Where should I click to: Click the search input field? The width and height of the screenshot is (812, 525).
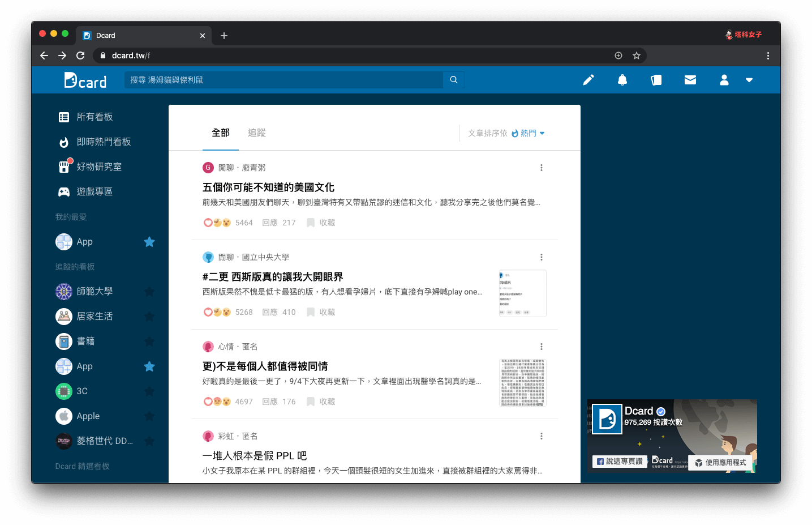tap(283, 80)
